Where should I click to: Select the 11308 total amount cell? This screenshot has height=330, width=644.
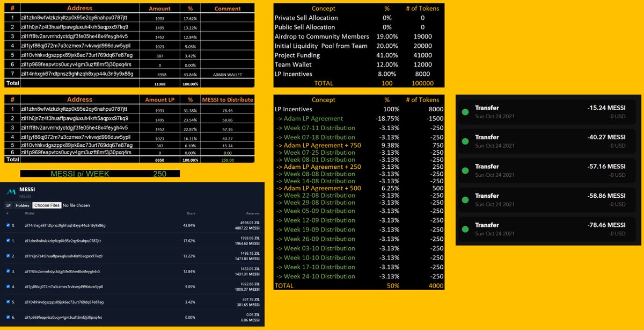point(160,83)
